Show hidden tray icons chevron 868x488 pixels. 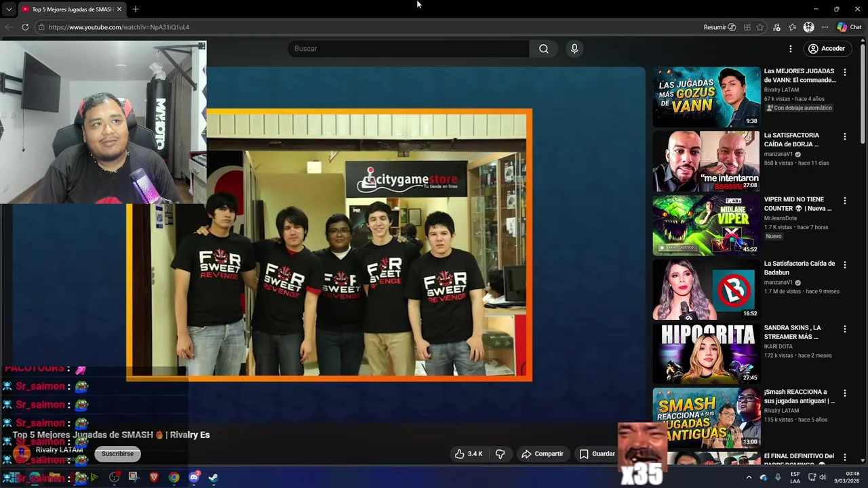pos(749,477)
